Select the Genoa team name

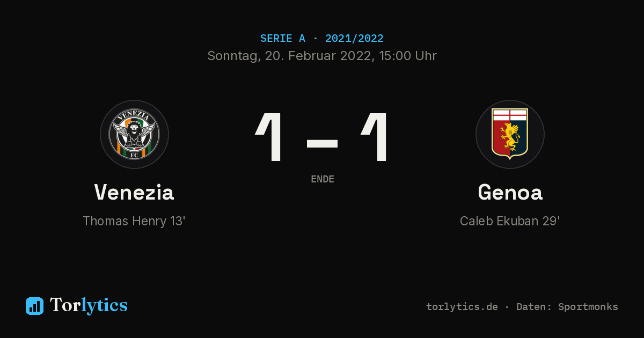pos(510,192)
